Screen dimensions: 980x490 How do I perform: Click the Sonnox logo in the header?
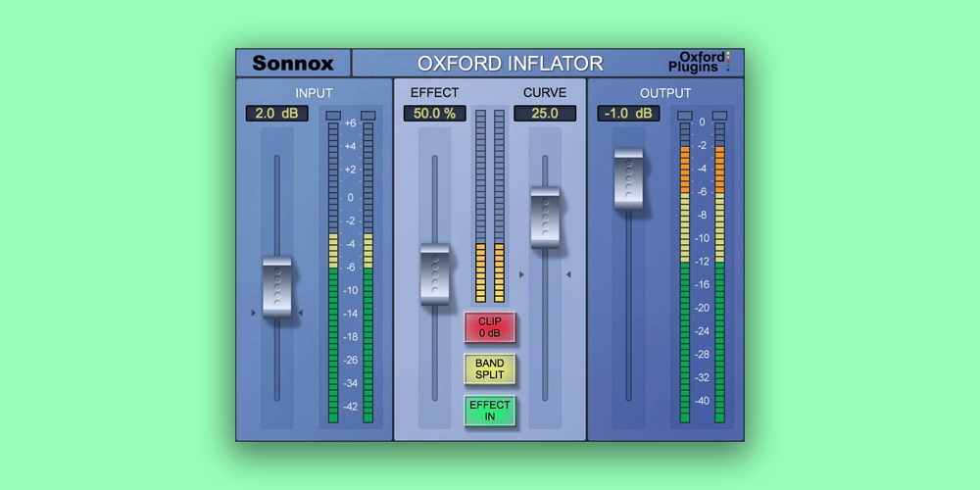point(293,64)
